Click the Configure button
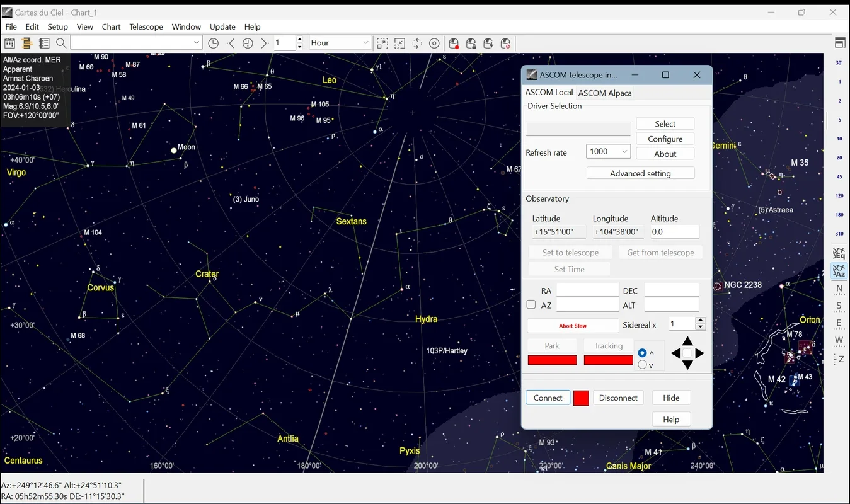 pyautogui.click(x=665, y=139)
